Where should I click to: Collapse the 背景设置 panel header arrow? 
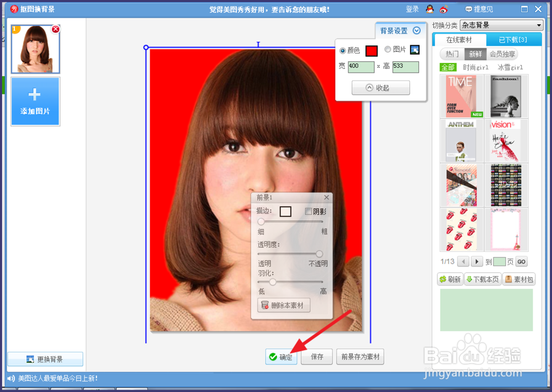tap(417, 30)
